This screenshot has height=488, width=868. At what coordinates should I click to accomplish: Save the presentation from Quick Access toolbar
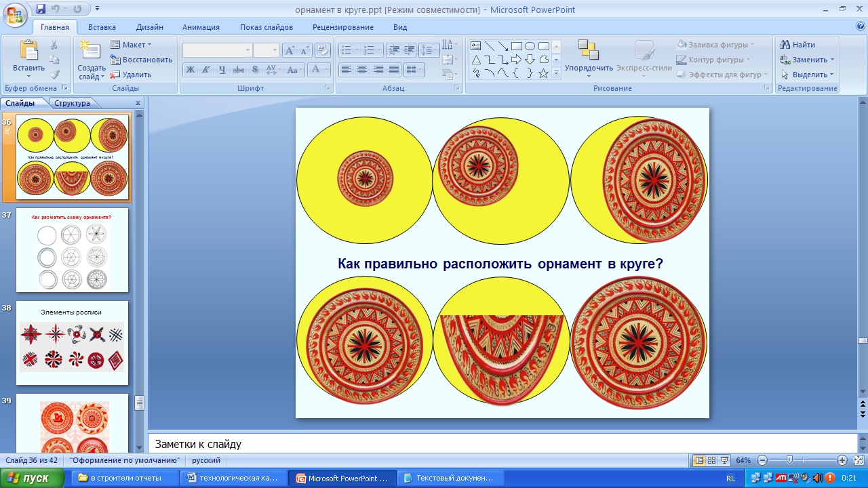[x=41, y=9]
